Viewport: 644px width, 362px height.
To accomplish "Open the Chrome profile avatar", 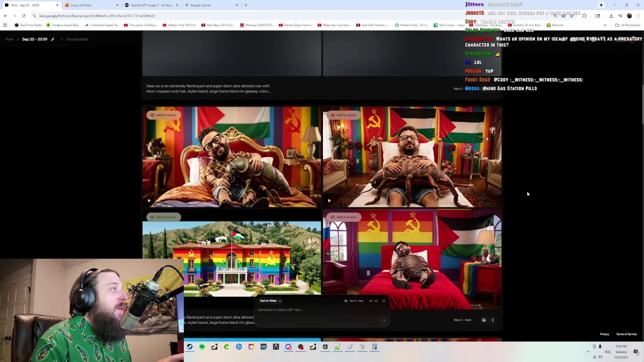I will [x=629, y=16].
